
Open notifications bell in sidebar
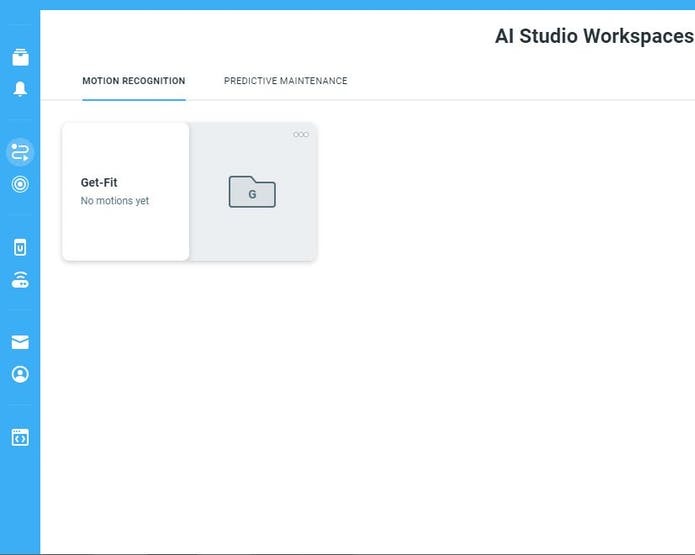20,89
